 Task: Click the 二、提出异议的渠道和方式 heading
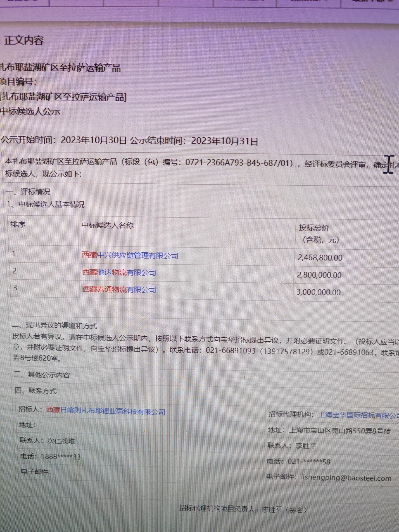pos(55,325)
